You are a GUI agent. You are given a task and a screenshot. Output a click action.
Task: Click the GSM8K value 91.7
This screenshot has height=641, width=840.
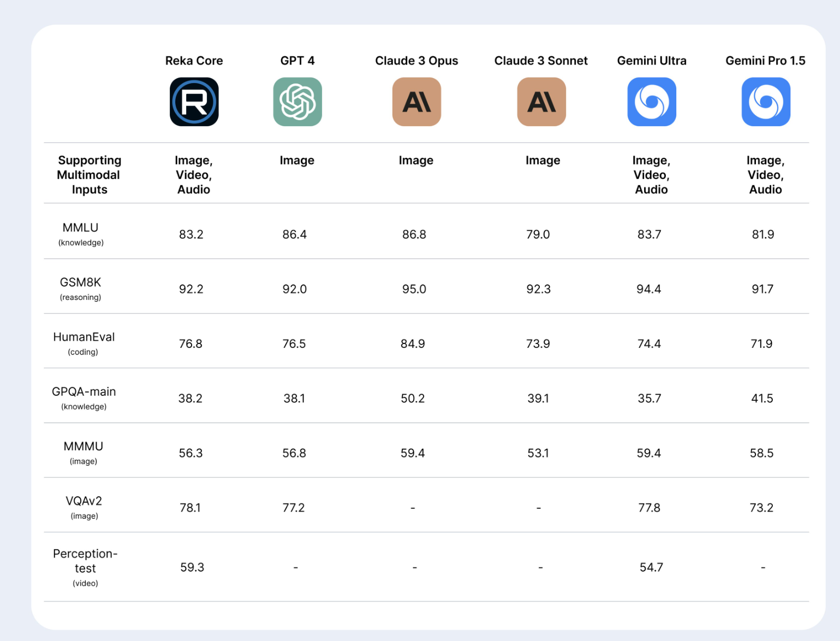pyautogui.click(x=762, y=289)
